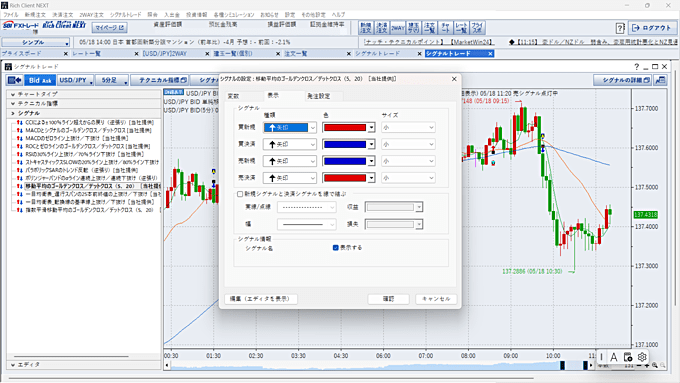Viewport: 680px width, 383px height.
Task: Click the panel collapse arrow icon left of Bid Ask
Action: tap(15, 80)
